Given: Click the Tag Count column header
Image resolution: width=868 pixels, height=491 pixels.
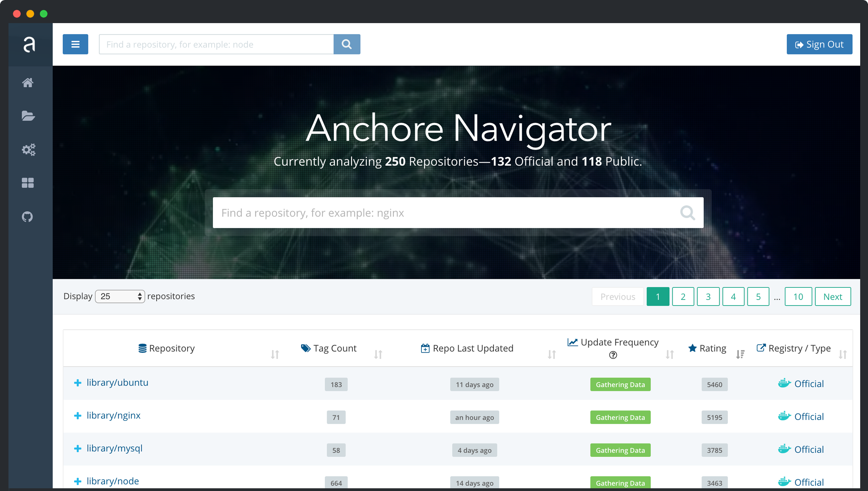Looking at the screenshot, I should pyautogui.click(x=329, y=348).
